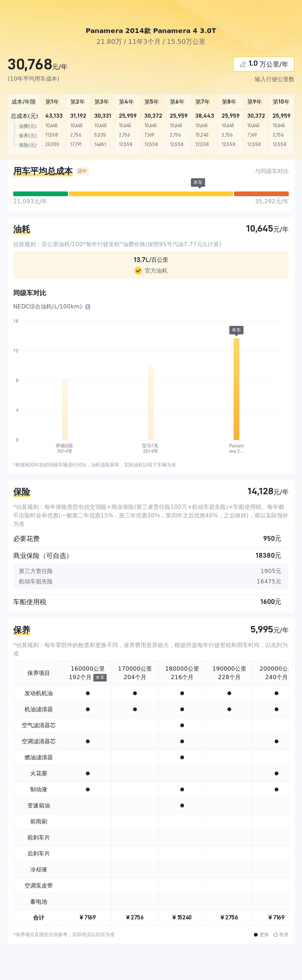
Task: Click the maintenance value 15,240 in year 7
Action: pyautogui.click(x=202, y=135)
